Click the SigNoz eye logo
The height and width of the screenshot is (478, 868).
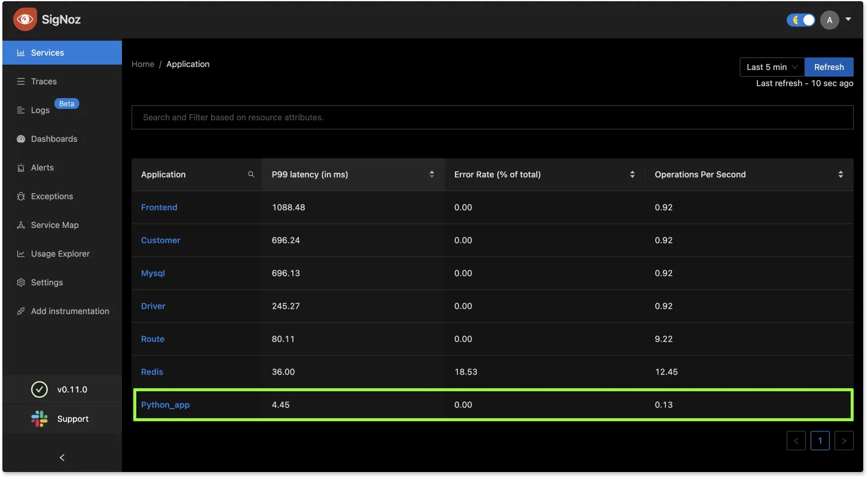[x=25, y=19]
